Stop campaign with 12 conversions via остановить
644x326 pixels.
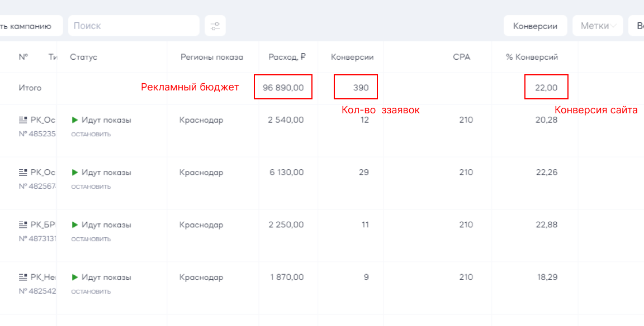[91, 134]
